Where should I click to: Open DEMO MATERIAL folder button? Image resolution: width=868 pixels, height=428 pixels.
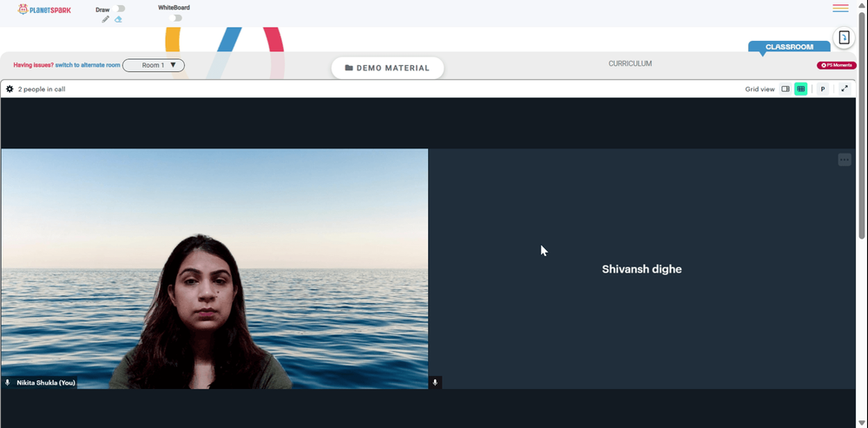pyautogui.click(x=387, y=68)
